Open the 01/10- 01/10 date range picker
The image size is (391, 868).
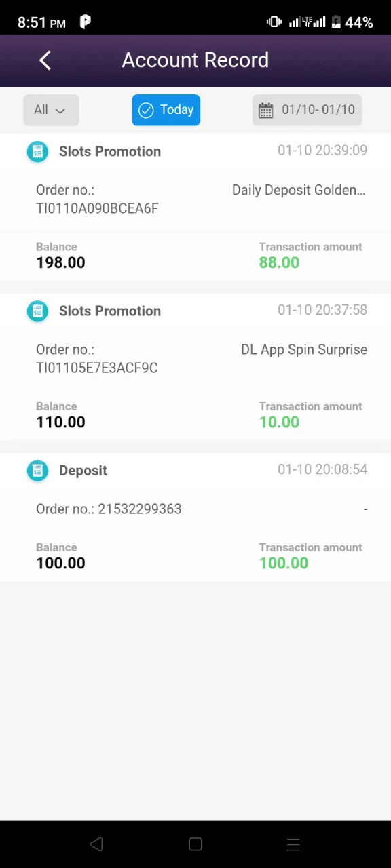tap(307, 110)
